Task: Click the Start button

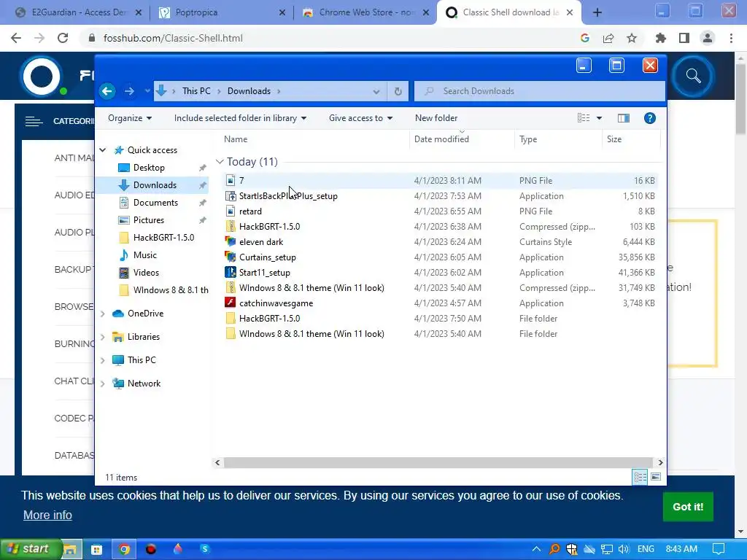Action: [x=30, y=549]
